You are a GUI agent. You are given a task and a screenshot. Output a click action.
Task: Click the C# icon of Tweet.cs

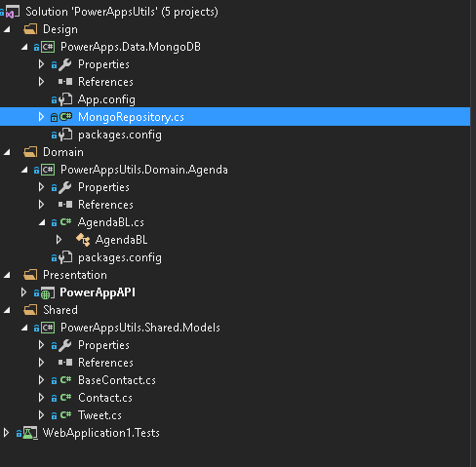click(65, 415)
